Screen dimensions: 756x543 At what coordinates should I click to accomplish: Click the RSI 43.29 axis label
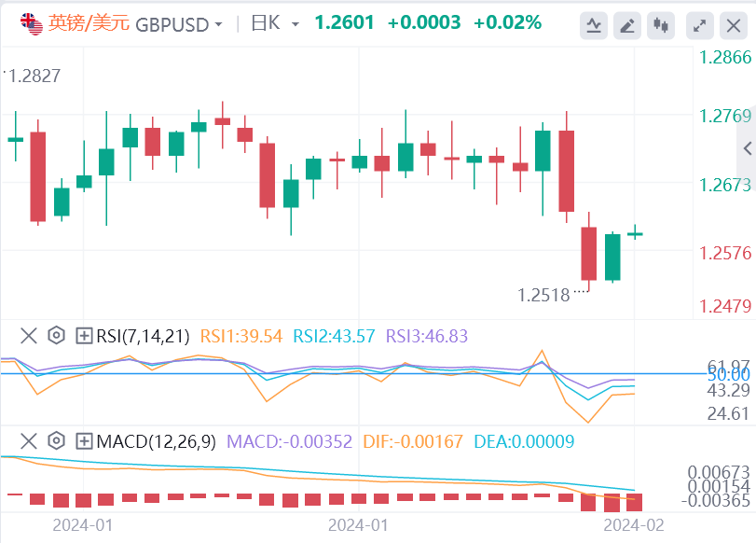(728, 390)
